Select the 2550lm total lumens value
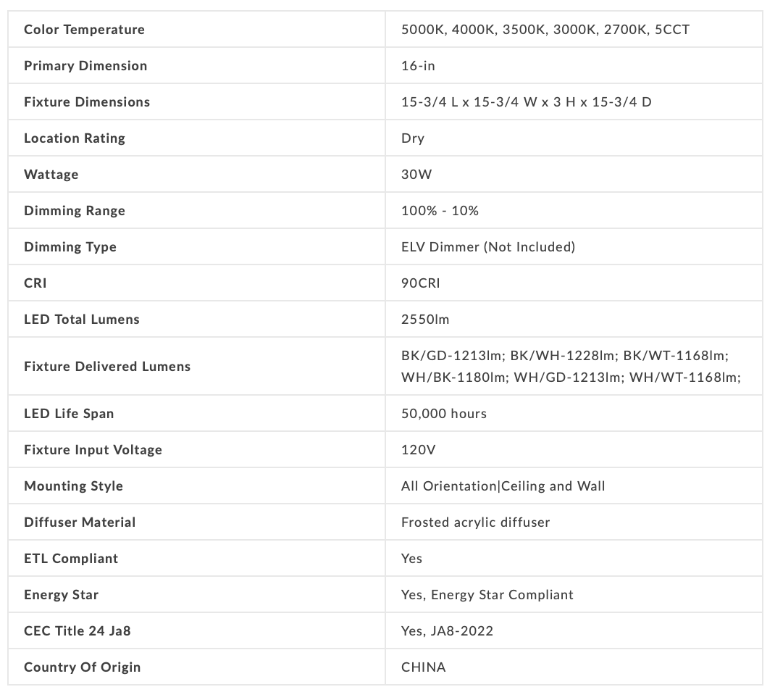Viewport: 775px width, 700px height. [425, 320]
